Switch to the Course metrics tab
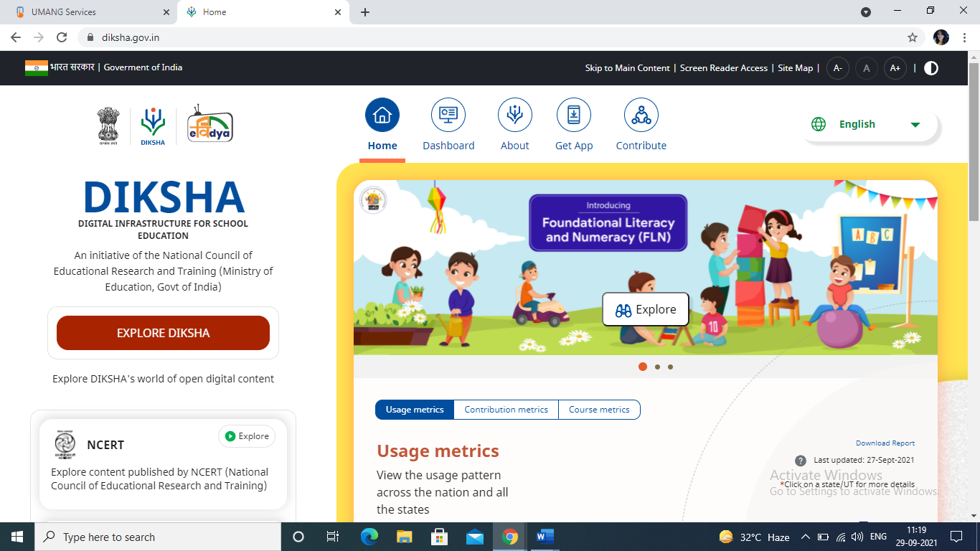The height and width of the screenshot is (551, 980). click(x=600, y=410)
